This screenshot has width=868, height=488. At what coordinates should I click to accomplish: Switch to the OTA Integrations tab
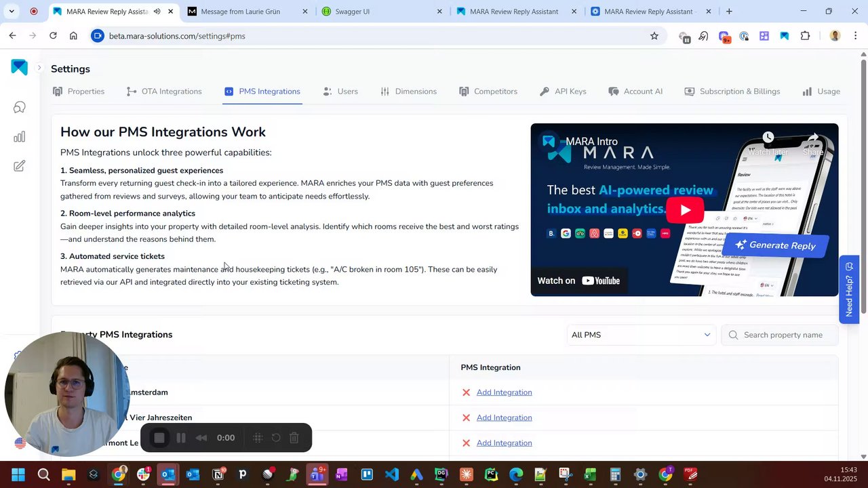click(x=164, y=91)
